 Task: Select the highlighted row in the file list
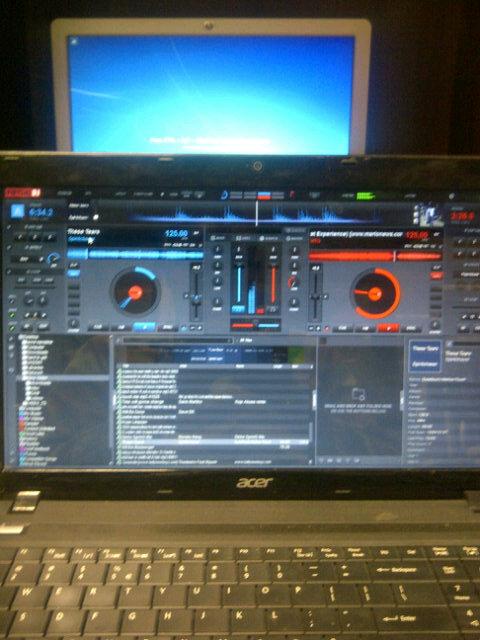point(215,442)
